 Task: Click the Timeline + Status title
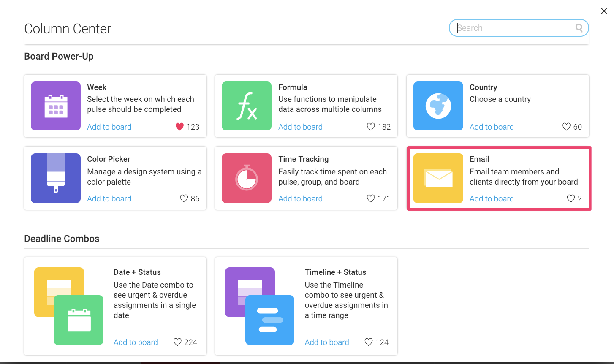tap(335, 272)
